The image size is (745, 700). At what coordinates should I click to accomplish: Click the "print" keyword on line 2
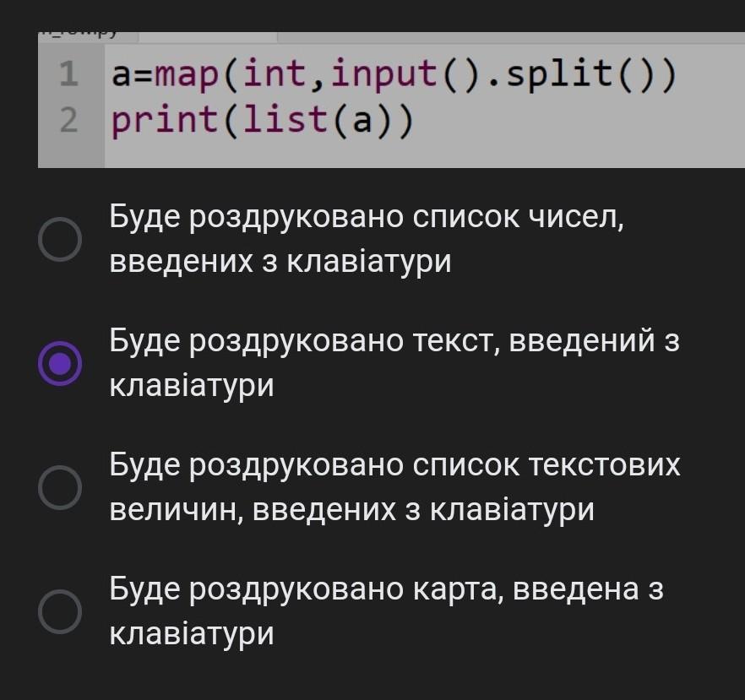[x=165, y=121]
